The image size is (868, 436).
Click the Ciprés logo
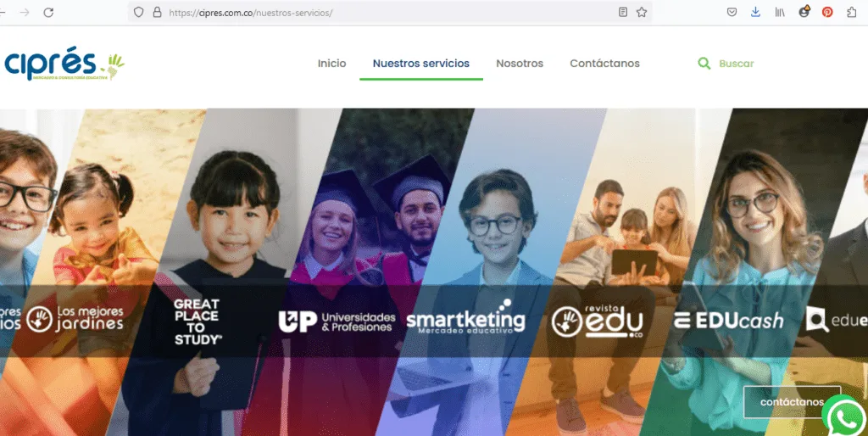click(x=64, y=64)
